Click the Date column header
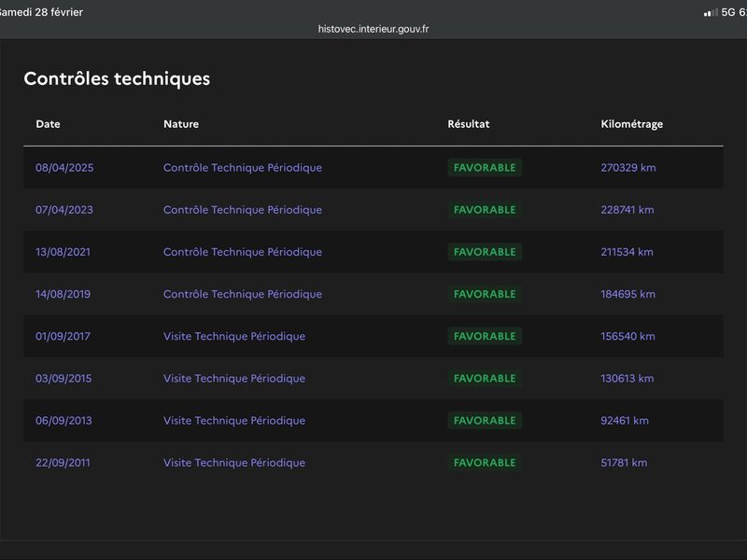This screenshot has width=747, height=560. tap(48, 124)
